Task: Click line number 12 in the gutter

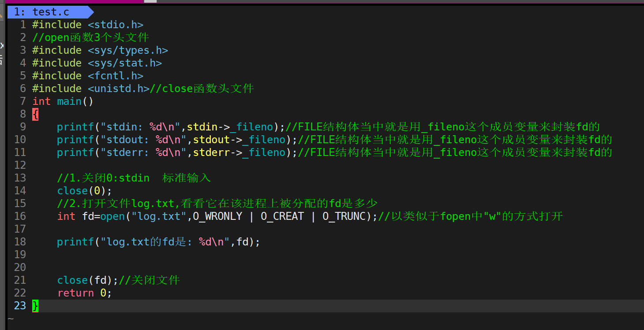Action: (20, 165)
